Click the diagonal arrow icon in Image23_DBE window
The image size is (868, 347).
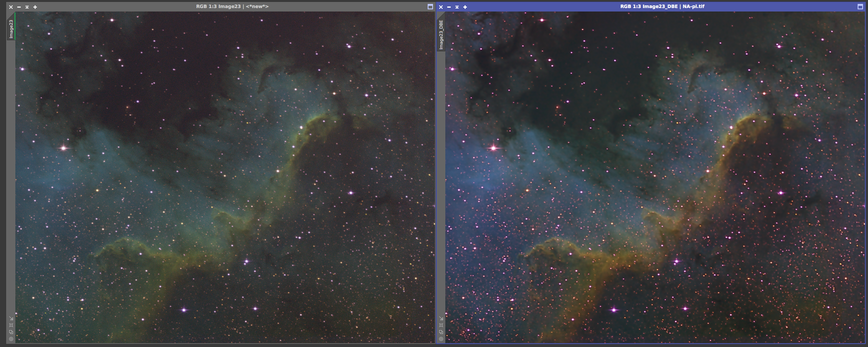(441, 318)
